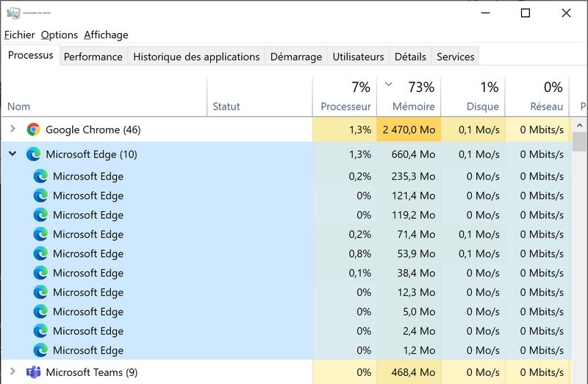
Task: Expand the Microsoft Teams process group
Action: point(12,372)
